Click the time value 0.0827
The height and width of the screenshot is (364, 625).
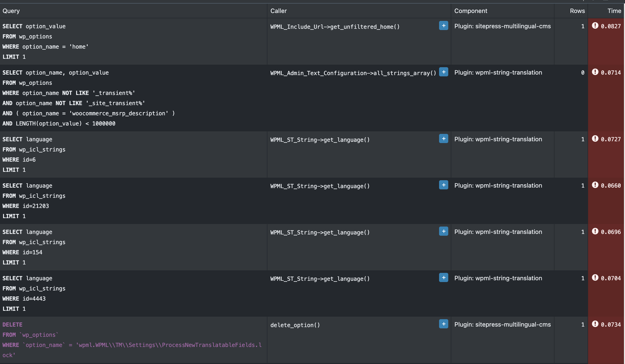tap(611, 26)
